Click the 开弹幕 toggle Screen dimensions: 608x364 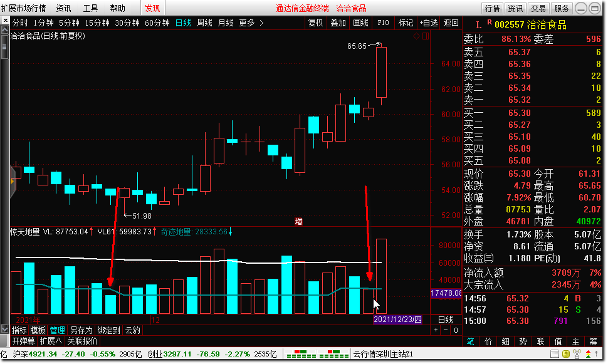tap(24, 341)
